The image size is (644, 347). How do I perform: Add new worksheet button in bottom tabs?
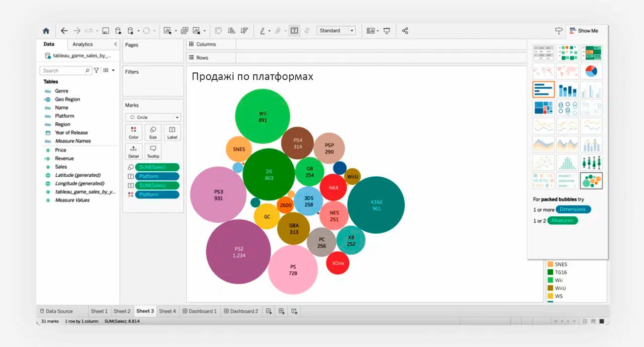269,311
